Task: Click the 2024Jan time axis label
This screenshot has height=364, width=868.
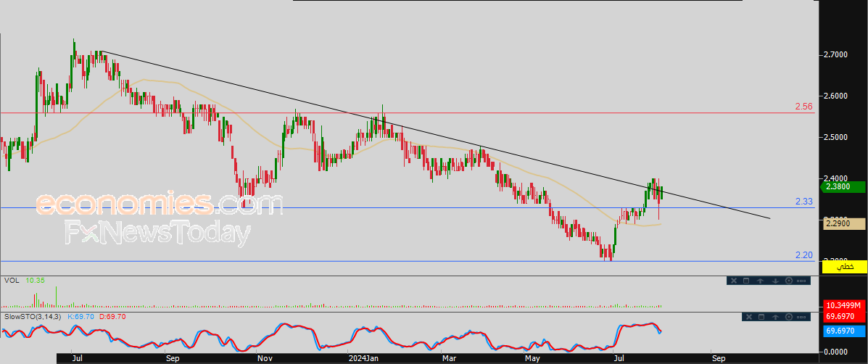Action: click(x=363, y=358)
